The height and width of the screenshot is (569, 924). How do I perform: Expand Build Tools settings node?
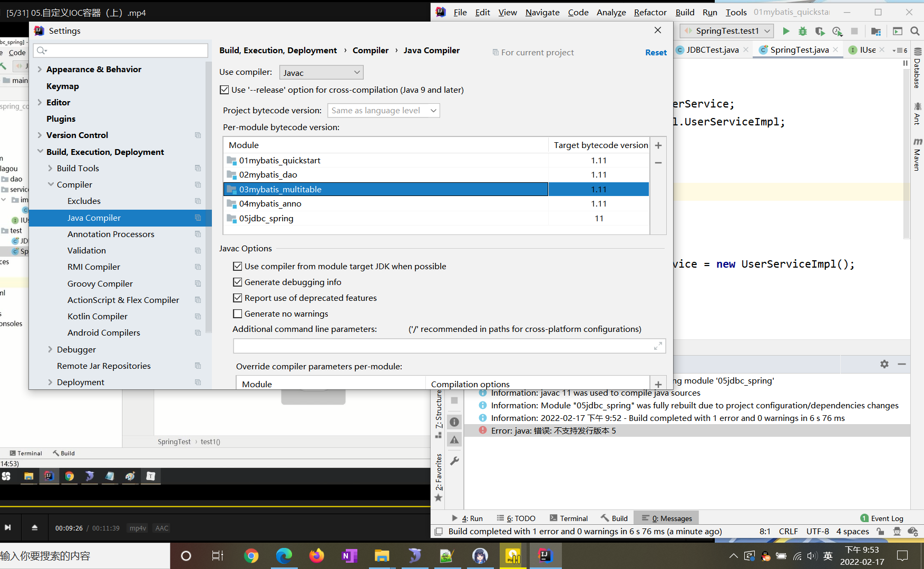pyautogui.click(x=50, y=168)
